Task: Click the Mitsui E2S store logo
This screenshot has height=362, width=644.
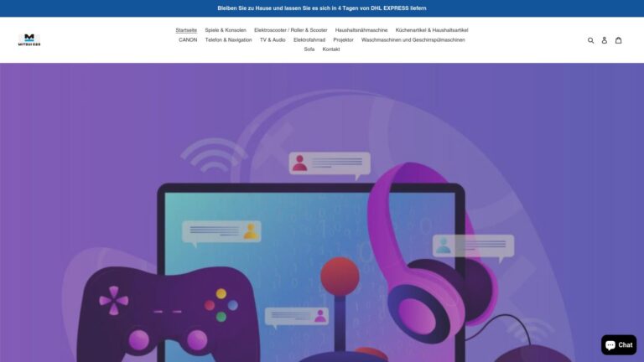Action: click(x=29, y=39)
